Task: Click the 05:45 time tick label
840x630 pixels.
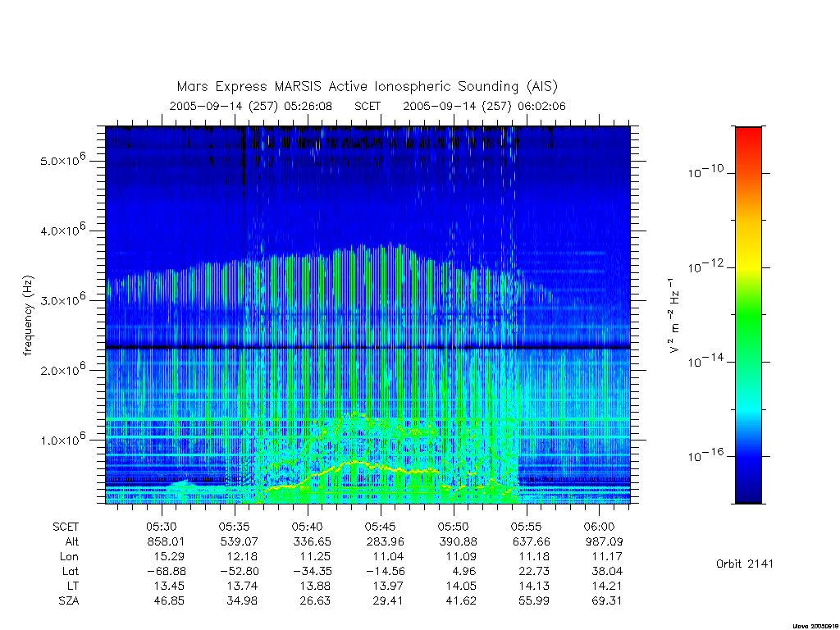Action: coord(381,527)
